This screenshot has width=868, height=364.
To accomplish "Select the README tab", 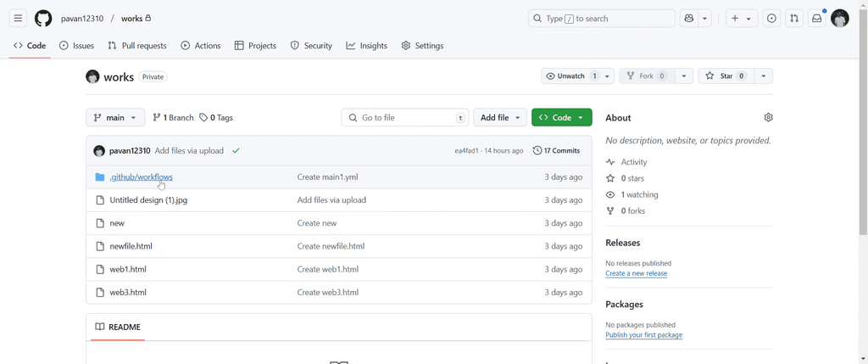I will [117, 327].
